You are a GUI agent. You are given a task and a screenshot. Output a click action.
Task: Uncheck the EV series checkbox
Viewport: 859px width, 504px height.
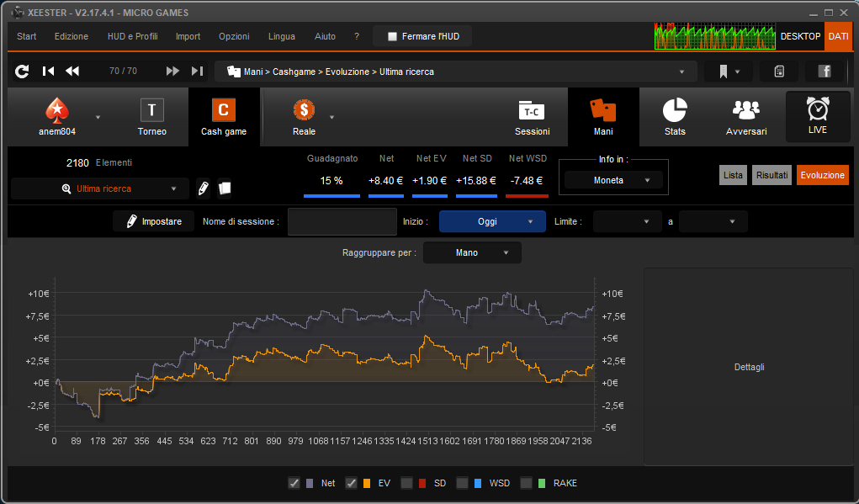(x=351, y=483)
